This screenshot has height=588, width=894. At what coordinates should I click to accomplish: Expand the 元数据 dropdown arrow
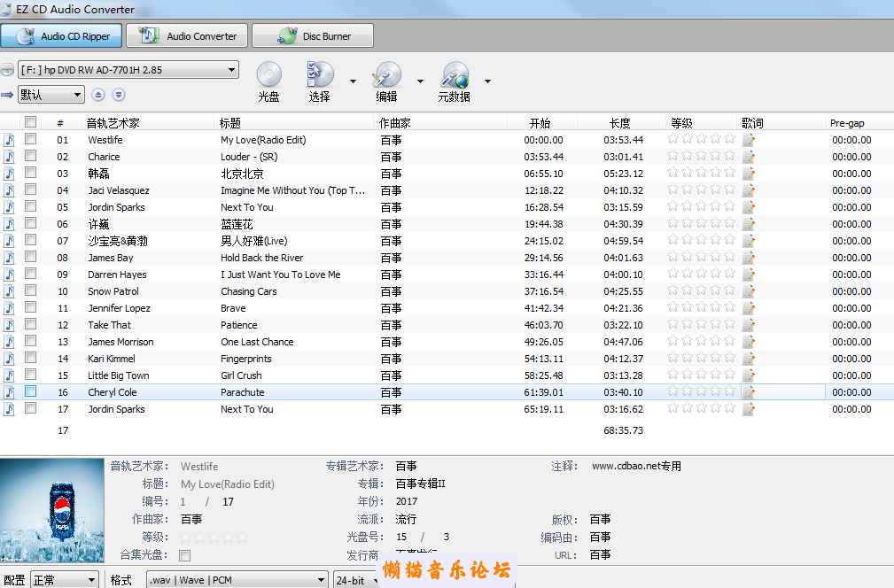pyautogui.click(x=487, y=81)
